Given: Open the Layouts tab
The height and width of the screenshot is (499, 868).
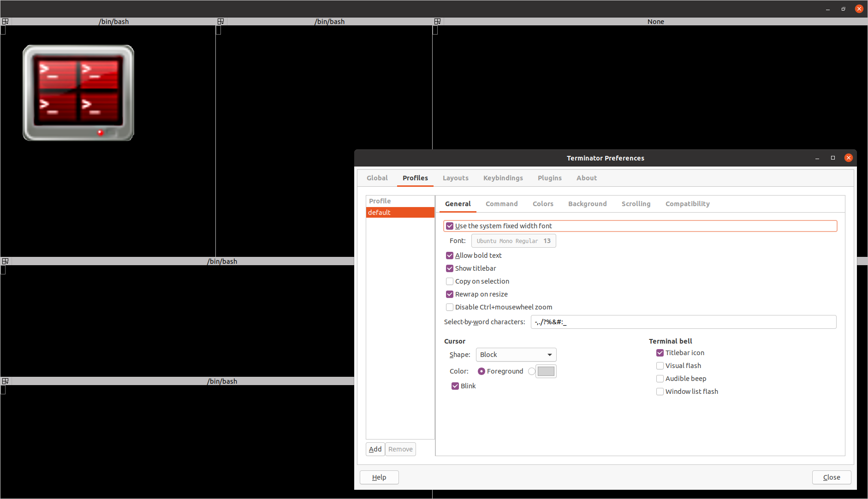Looking at the screenshot, I should click(x=456, y=178).
